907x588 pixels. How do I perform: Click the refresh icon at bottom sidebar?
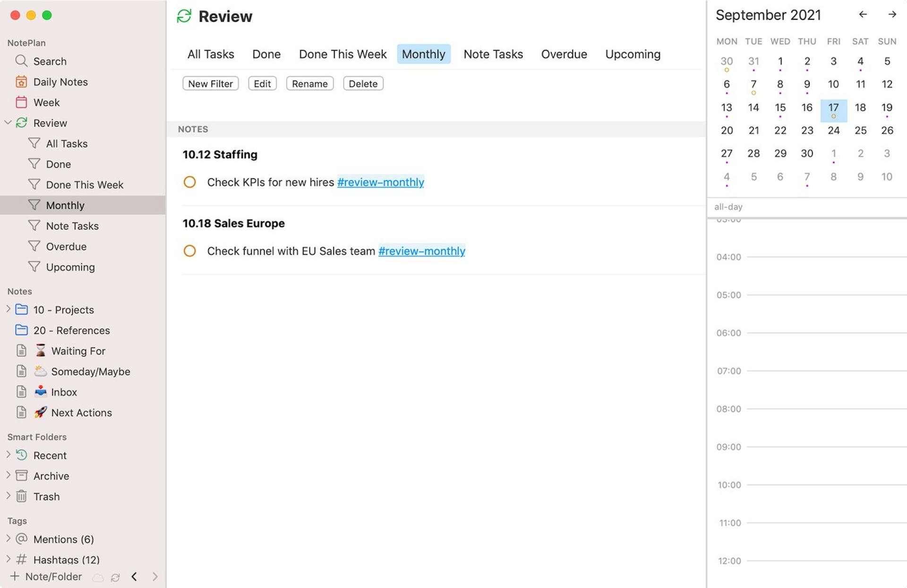[116, 577]
